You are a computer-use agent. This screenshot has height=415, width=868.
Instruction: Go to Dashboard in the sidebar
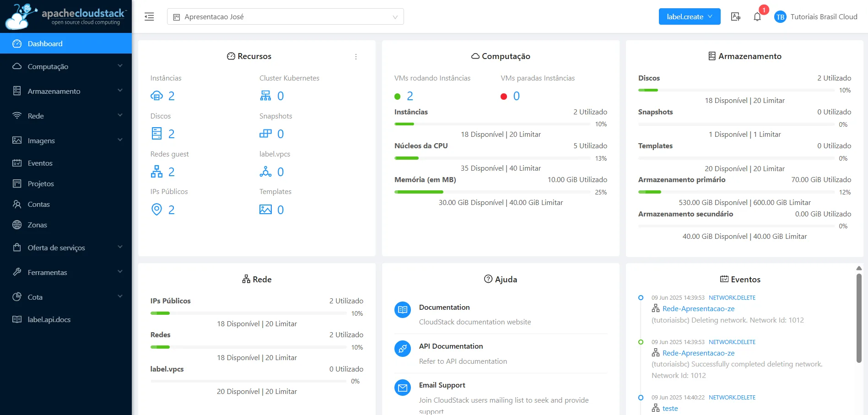(66, 43)
